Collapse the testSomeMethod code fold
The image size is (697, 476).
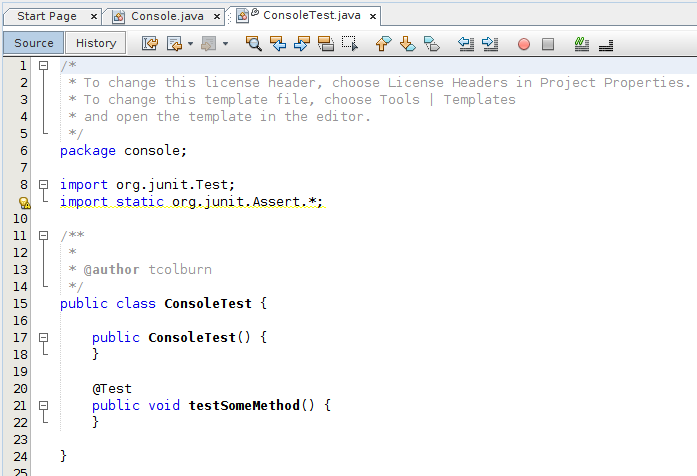coord(43,406)
